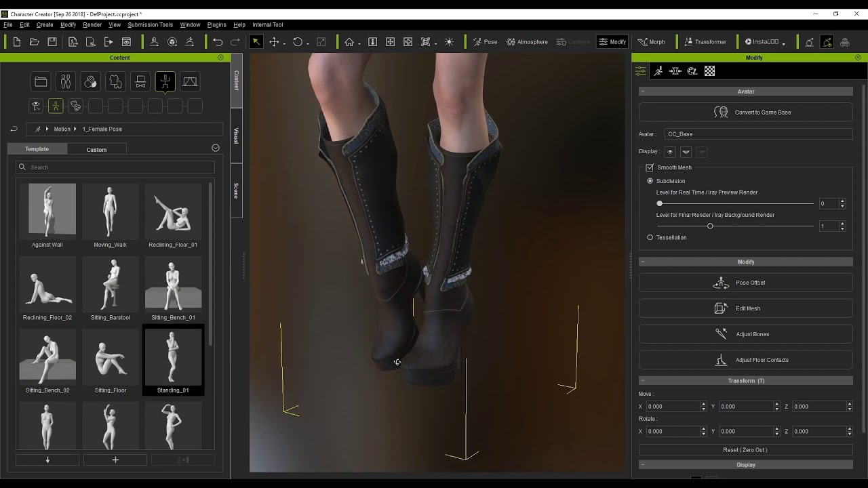The height and width of the screenshot is (488, 868).
Task: Click the Home camera view icon
Action: (x=349, y=42)
